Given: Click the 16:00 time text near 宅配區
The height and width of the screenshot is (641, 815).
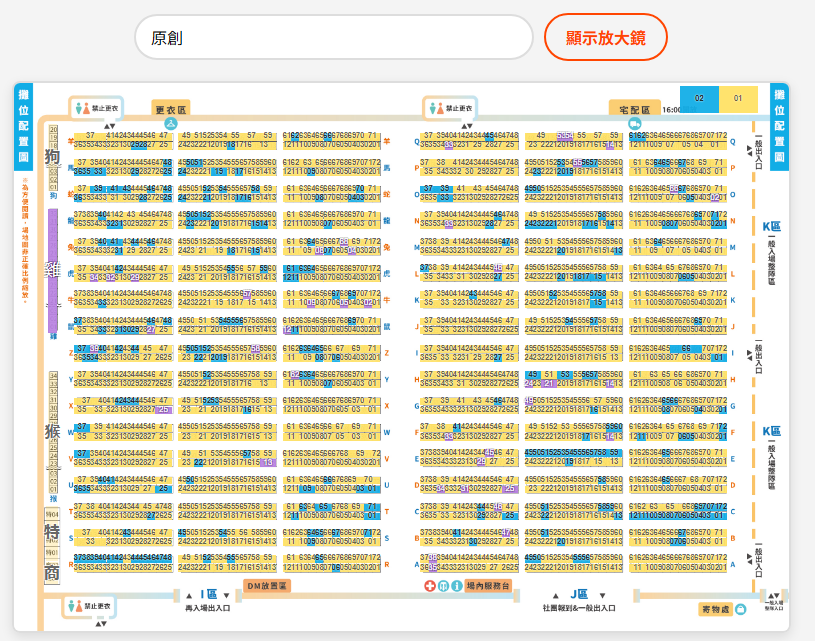Looking at the screenshot, I should (x=671, y=110).
